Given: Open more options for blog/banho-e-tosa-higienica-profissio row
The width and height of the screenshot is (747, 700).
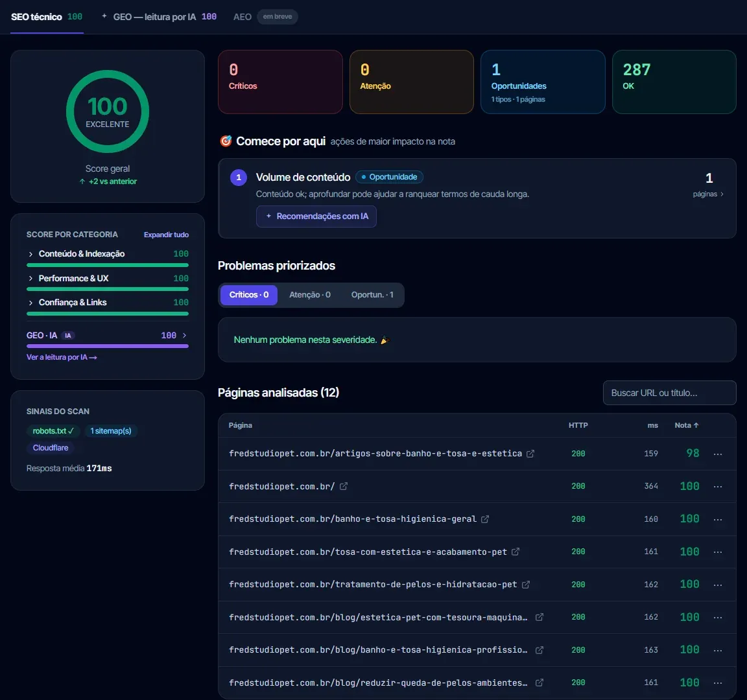Looking at the screenshot, I should point(718,651).
